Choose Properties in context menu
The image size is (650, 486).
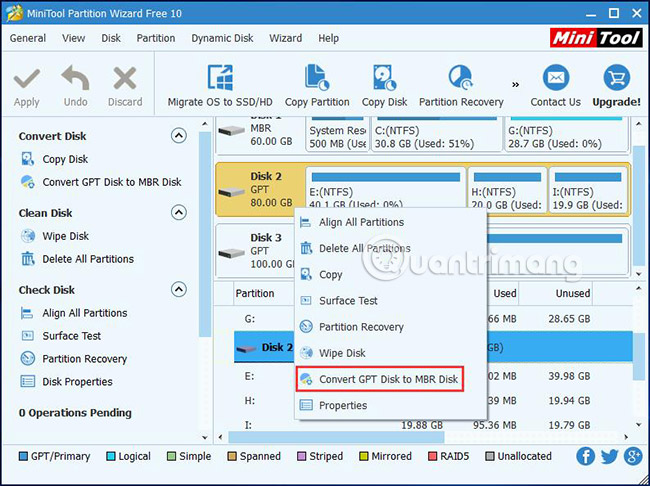390,405
